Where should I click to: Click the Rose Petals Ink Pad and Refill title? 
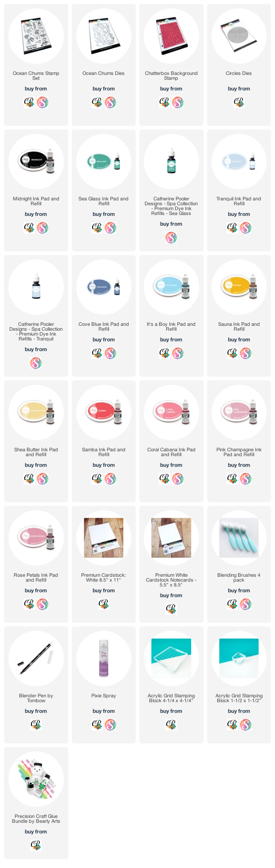click(x=36, y=578)
